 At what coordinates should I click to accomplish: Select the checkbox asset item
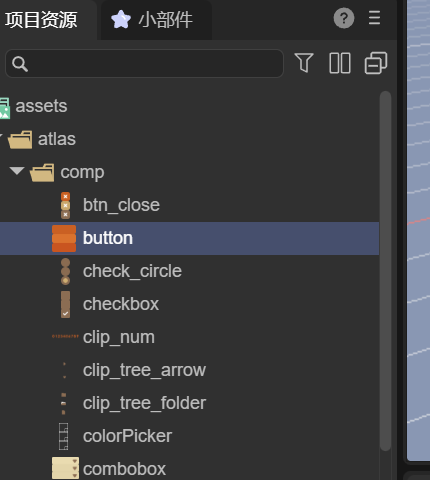tap(189, 304)
